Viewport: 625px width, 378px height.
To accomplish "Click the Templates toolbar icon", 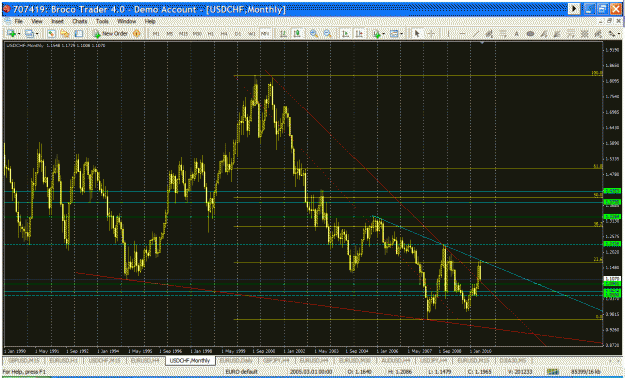I will pos(394,34).
